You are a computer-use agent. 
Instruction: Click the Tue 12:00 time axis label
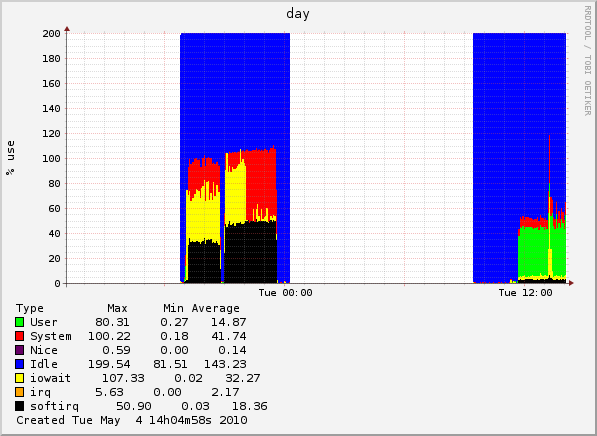(525, 293)
